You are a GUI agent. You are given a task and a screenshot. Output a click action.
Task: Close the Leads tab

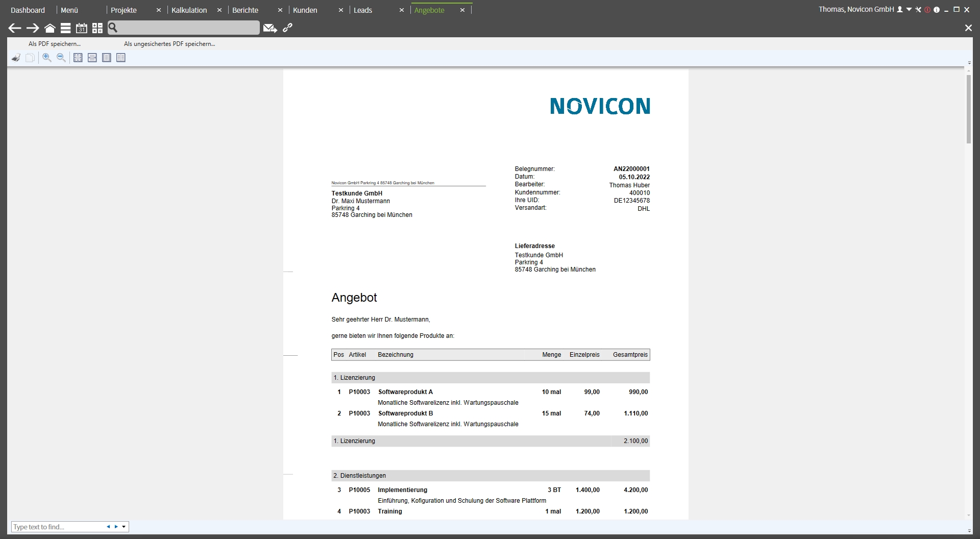(x=402, y=10)
